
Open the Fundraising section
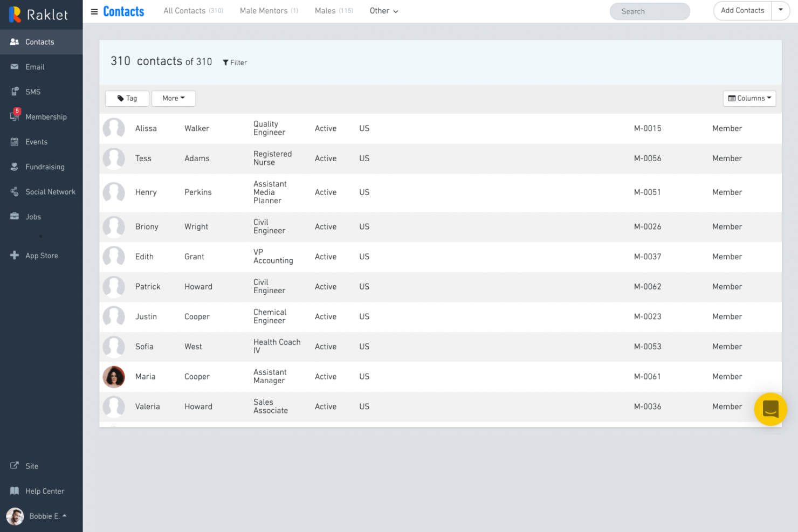click(44, 167)
